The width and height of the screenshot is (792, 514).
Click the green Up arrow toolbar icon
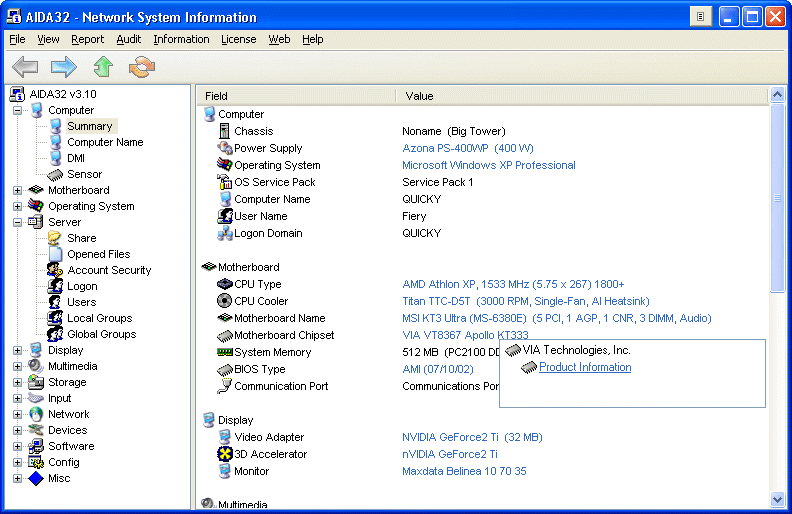point(103,67)
